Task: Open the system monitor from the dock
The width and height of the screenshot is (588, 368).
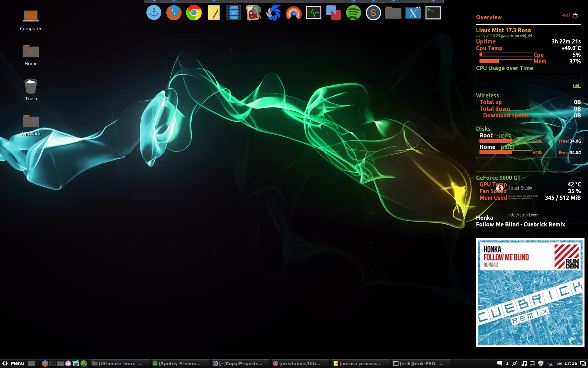Action: [x=313, y=13]
